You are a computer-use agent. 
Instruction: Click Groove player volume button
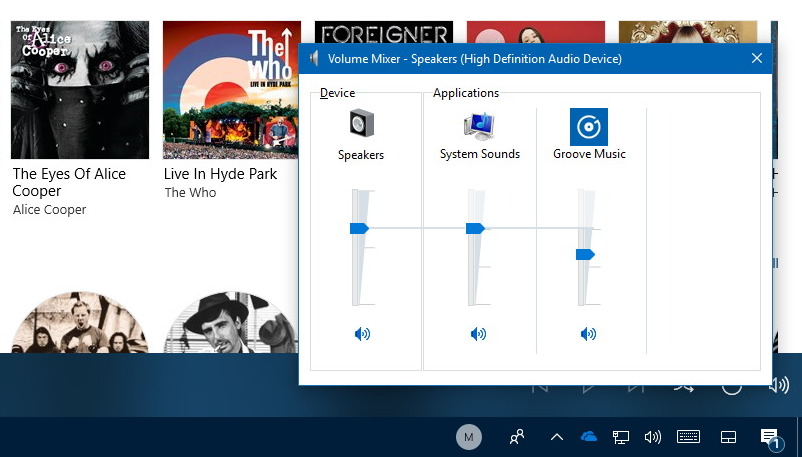point(779,385)
